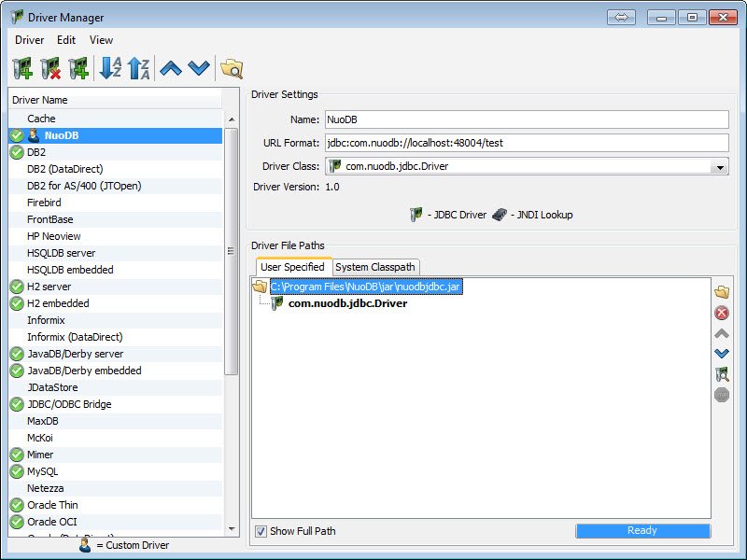Select the McKoi driver
The width and height of the screenshot is (747, 560).
pyautogui.click(x=116, y=438)
